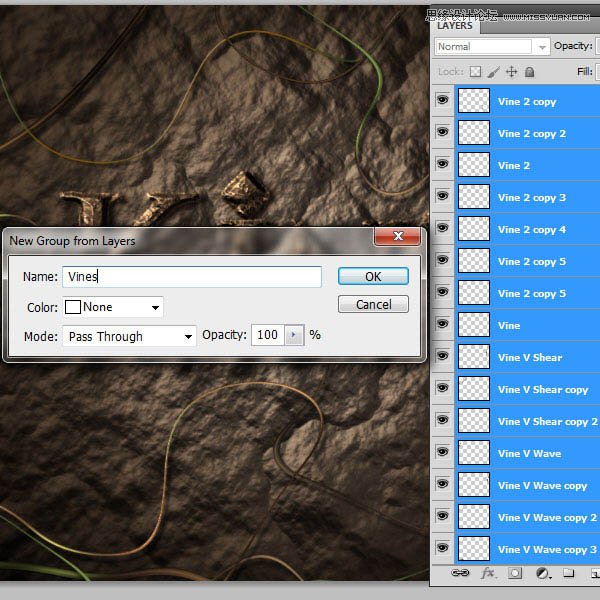The width and height of the screenshot is (600, 600).
Task: Close the New Group from Layers dialog
Action: 398,236
